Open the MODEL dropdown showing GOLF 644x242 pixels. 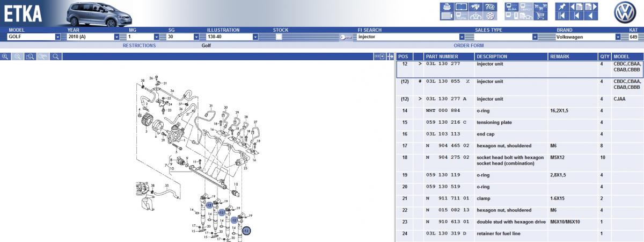coord(34,37)
